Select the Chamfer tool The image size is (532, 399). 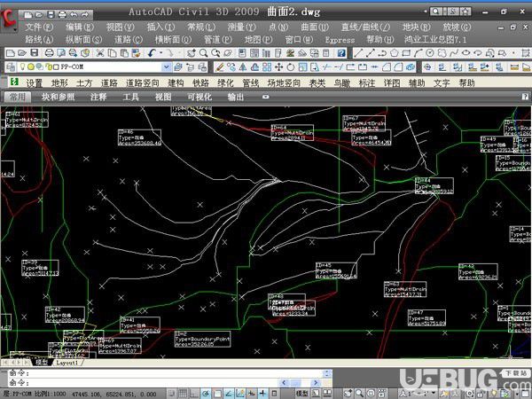pyautogui.click(x=387, y=67)
